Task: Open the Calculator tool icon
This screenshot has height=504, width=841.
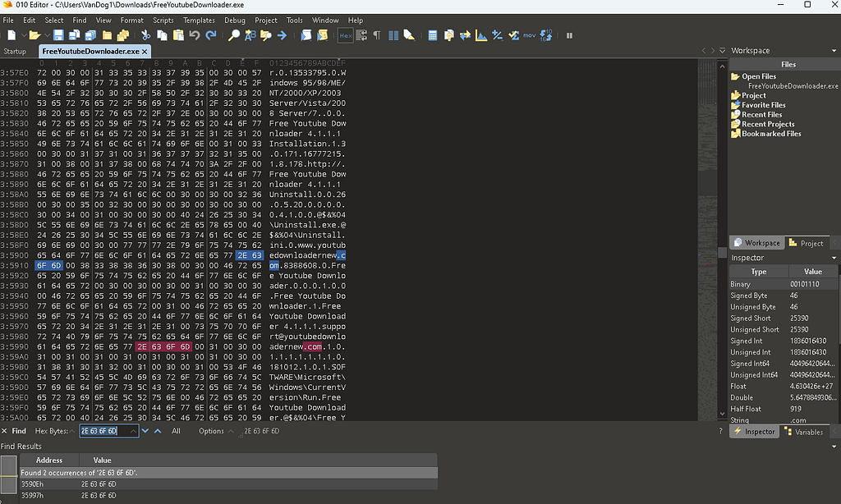Action: coord(432,35)
